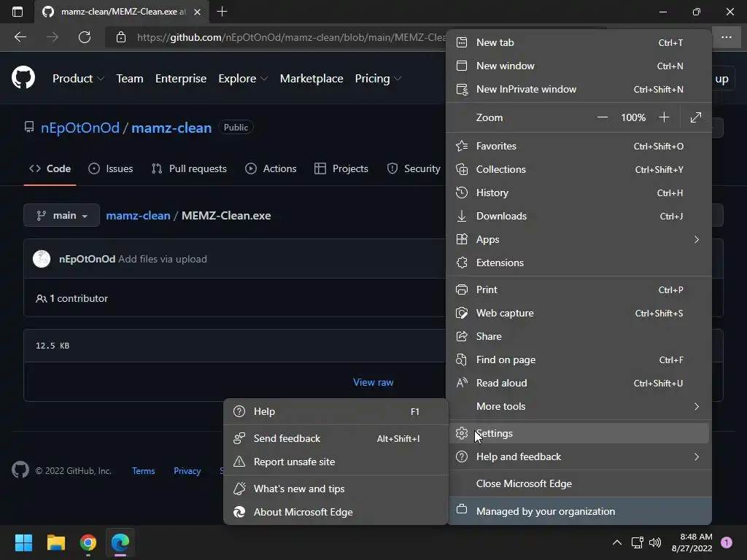The height and width of the screenshot is (560, 747).
Task: Choose Find on page
Action: click(x=578, y=359)
